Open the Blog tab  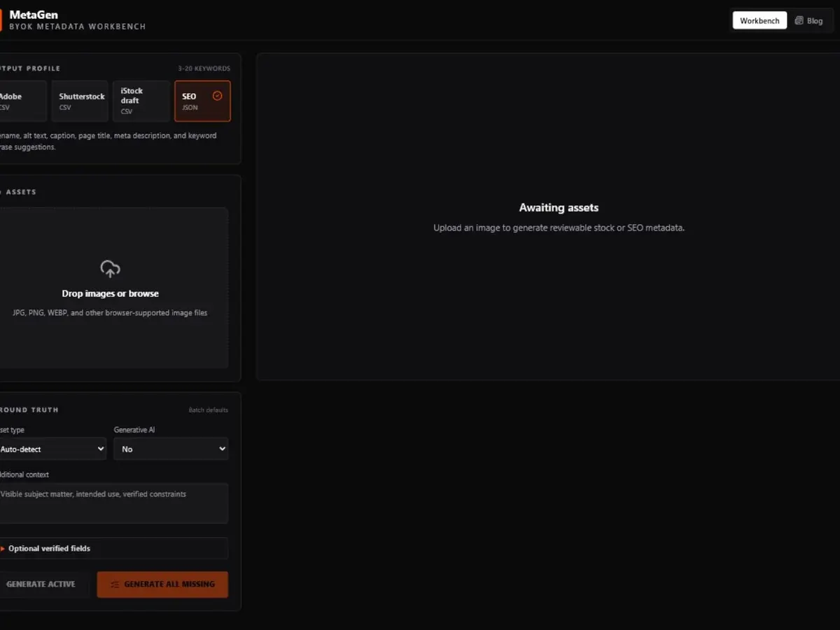coord(808,20)
